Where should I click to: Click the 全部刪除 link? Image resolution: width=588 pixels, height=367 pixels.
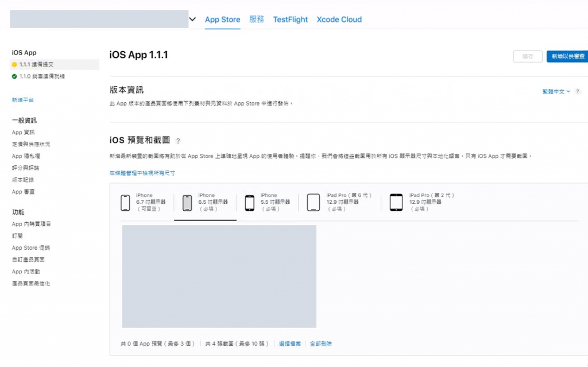pos(320,343)
